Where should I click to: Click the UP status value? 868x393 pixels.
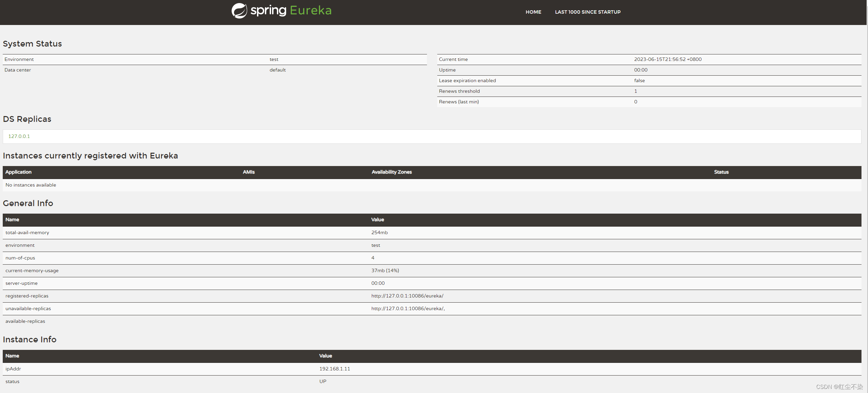point(323,381)
